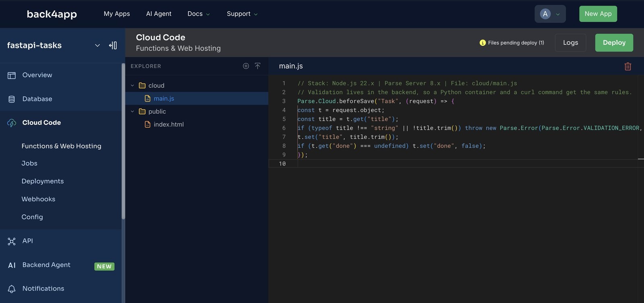The width and height of the screenshot is (644, 303).
Task: Open the fastapi-tasks app switcher dropdown
Action: [97, 45]
